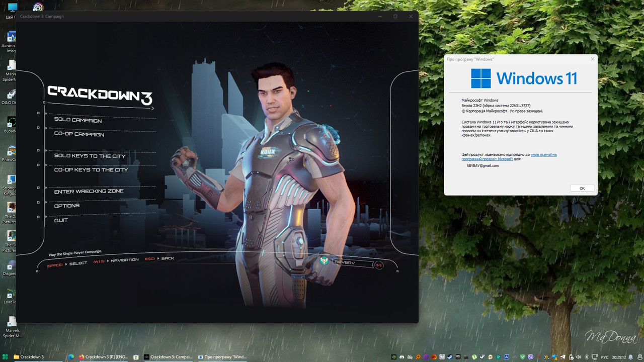Click the colorful tile taskbar icon next to Firefox
Image resolution: width=644 pixels, height=362 pixels.
pos(136,357)
